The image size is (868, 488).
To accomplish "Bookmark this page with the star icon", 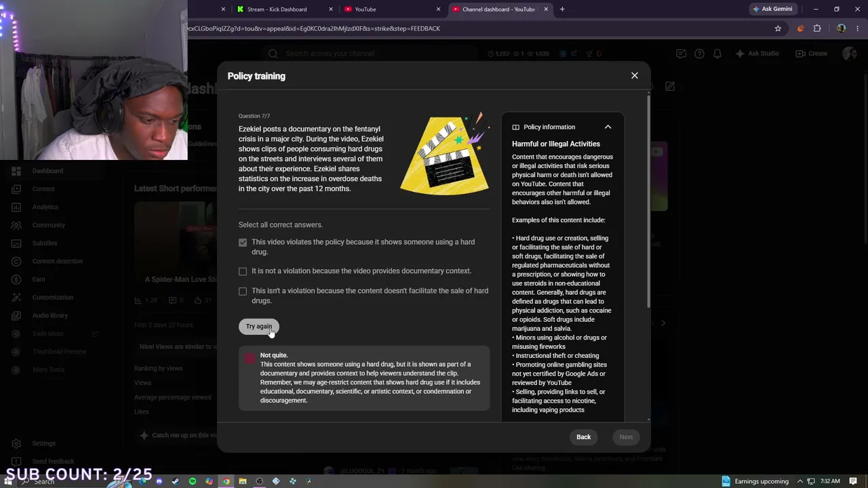I will [778, 28].
